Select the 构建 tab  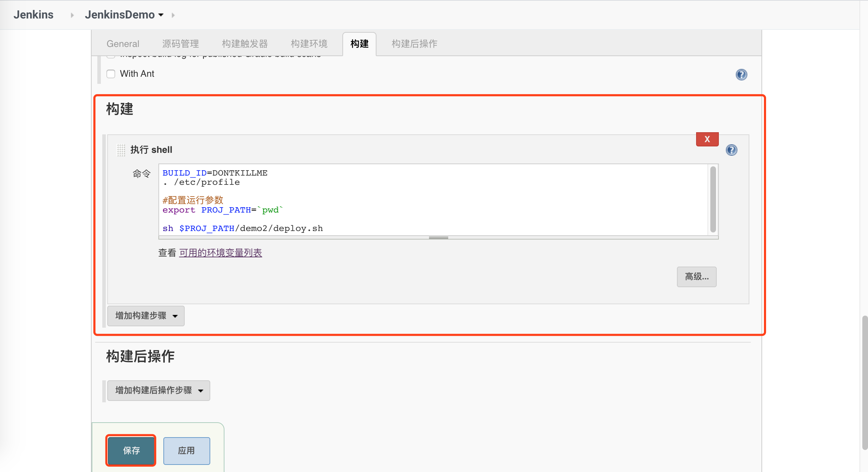pos(359,44)
